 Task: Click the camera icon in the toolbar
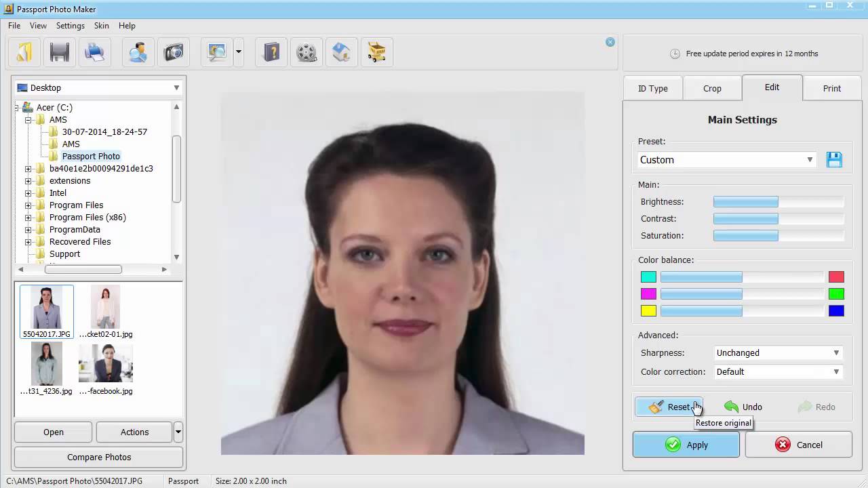coord(174,52)
